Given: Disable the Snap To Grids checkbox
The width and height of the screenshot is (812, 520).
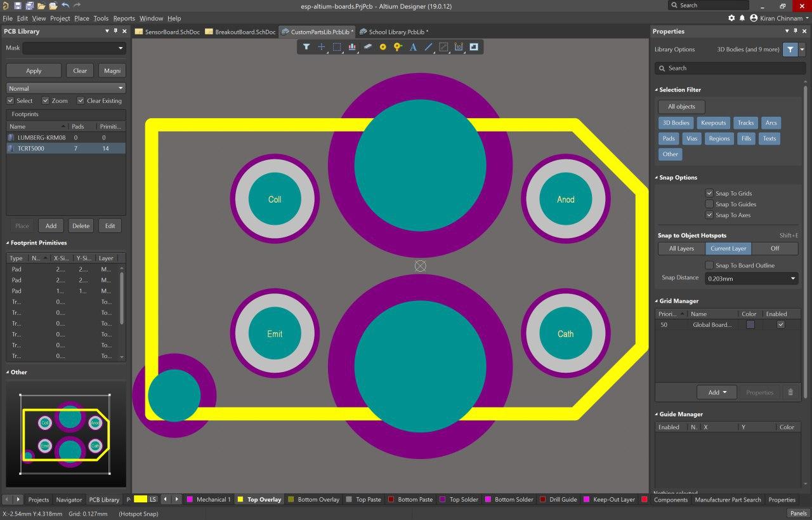Looking at the screenshot, I should pyautogui.click(x=709, y=193).
